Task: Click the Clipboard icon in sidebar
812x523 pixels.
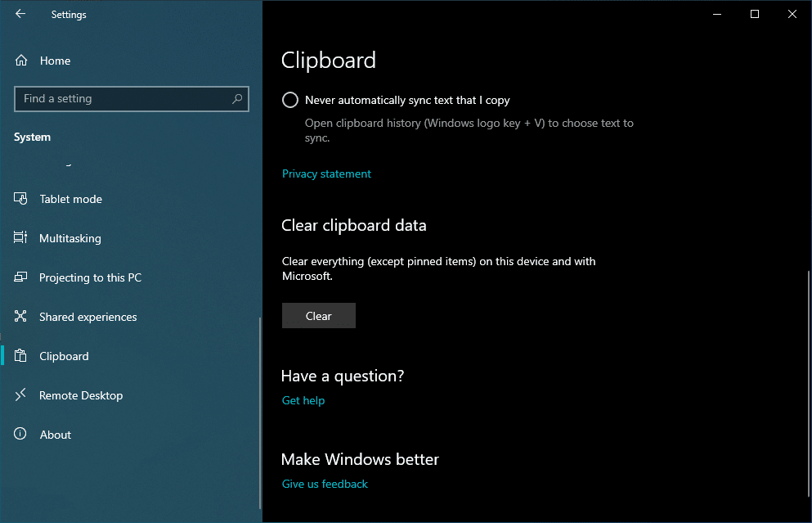Action: [20, 355]
